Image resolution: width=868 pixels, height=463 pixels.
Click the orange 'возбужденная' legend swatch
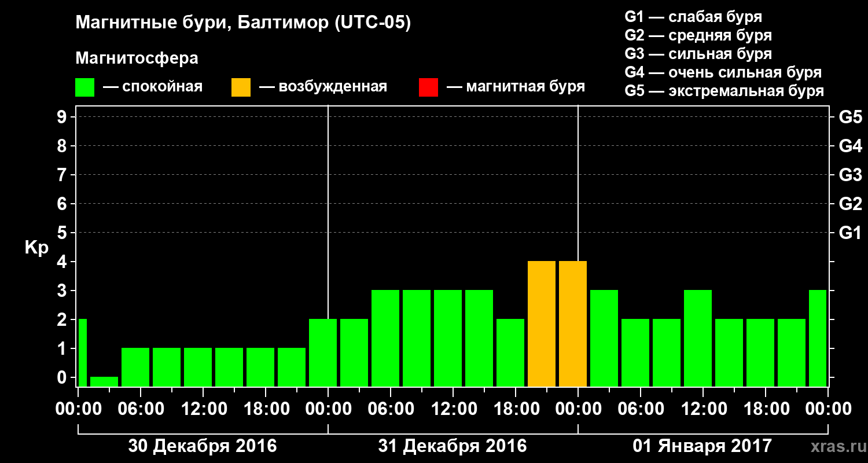[x=241, y=87]
